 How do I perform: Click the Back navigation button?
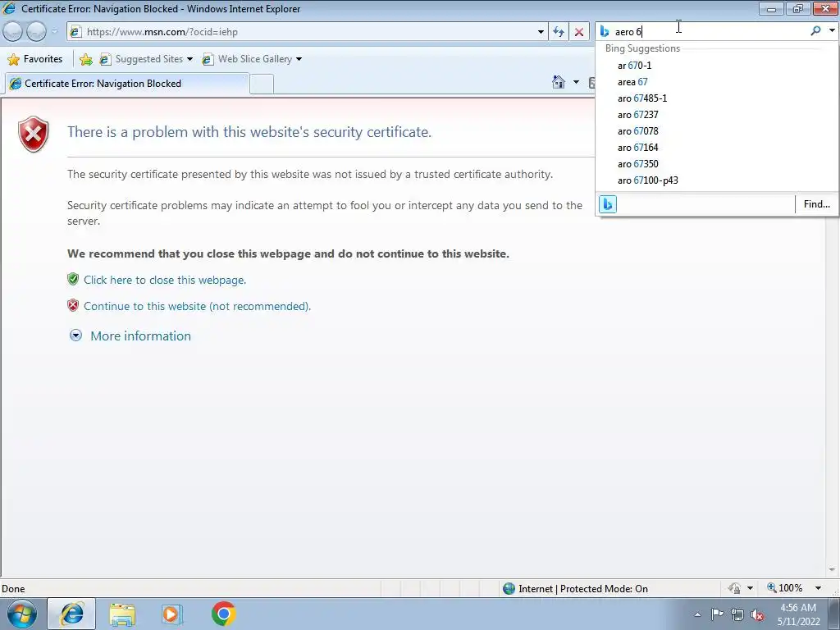(x=13, y=32)
